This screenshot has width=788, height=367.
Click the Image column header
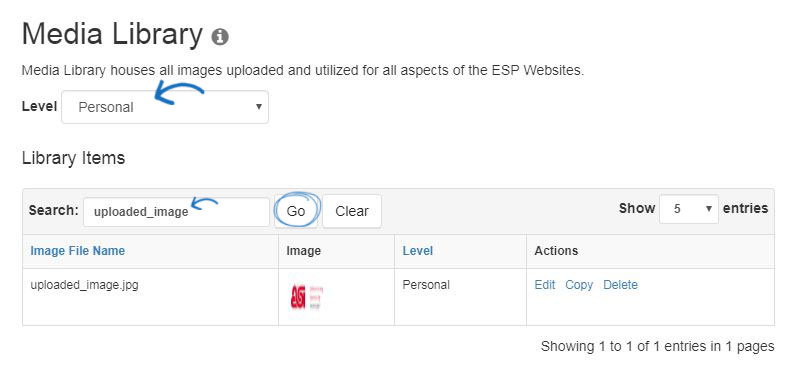304,250
